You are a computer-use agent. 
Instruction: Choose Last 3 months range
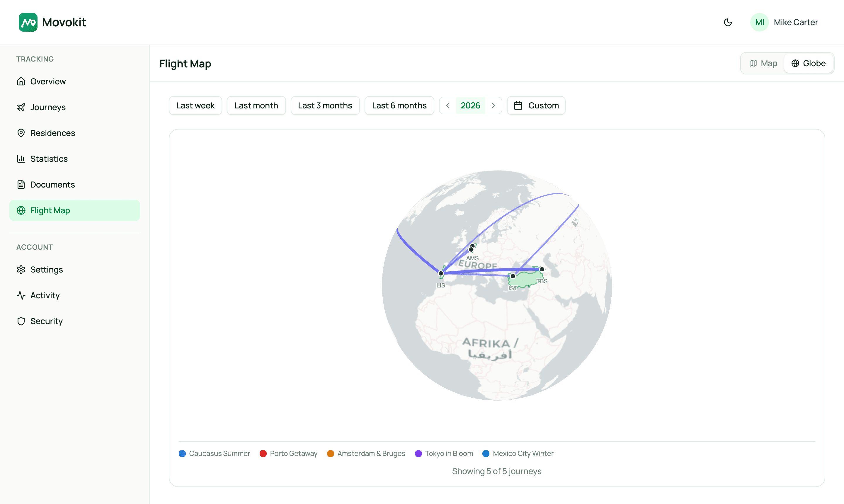[325, 105]
